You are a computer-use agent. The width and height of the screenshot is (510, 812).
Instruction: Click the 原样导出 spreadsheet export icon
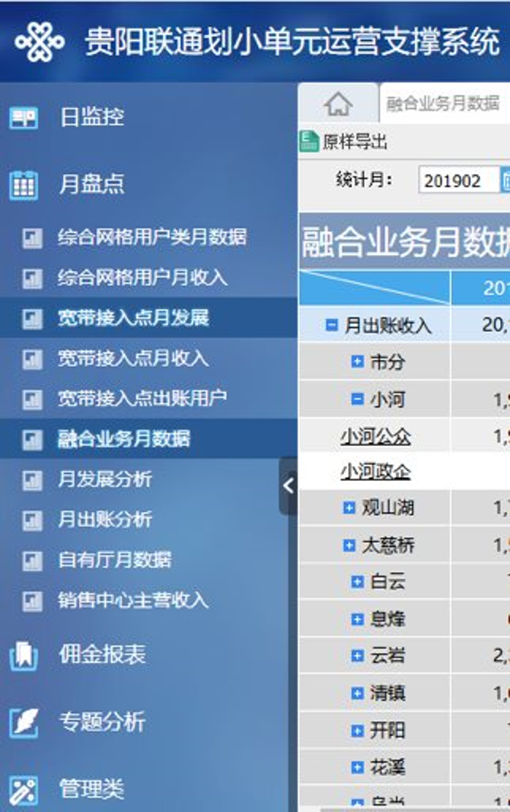[x=308, y=142]
